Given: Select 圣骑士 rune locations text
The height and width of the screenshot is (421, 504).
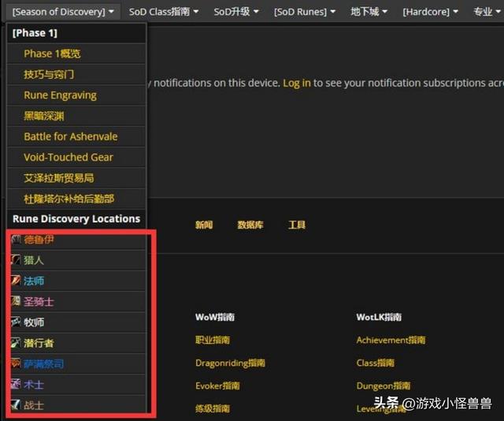Looking at the screenshot, I should [39, 302].
